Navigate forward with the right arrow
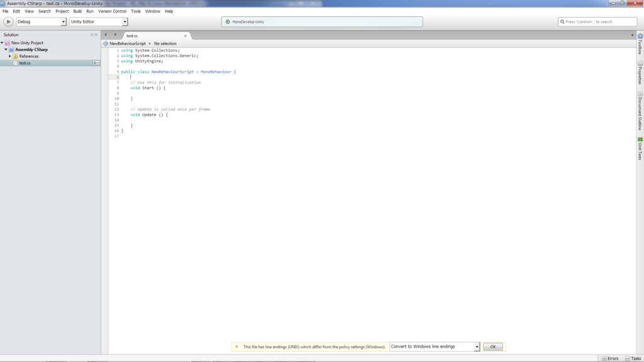 point(116,35)
